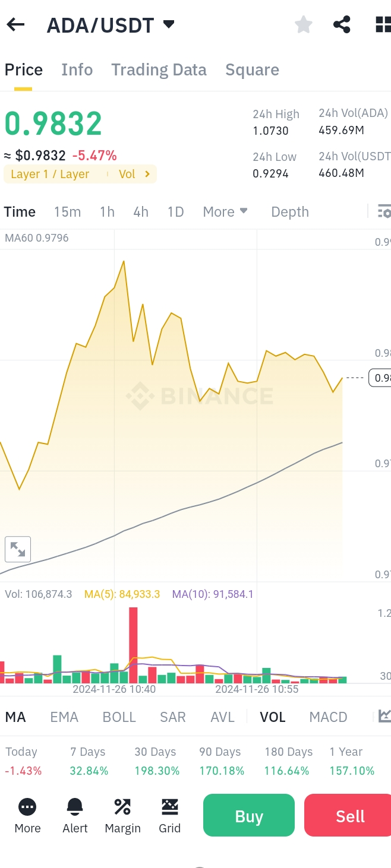Viewport: 391px width, 868px height.
Task: Tap the back arrow icon
Action: tap(15, 25)
